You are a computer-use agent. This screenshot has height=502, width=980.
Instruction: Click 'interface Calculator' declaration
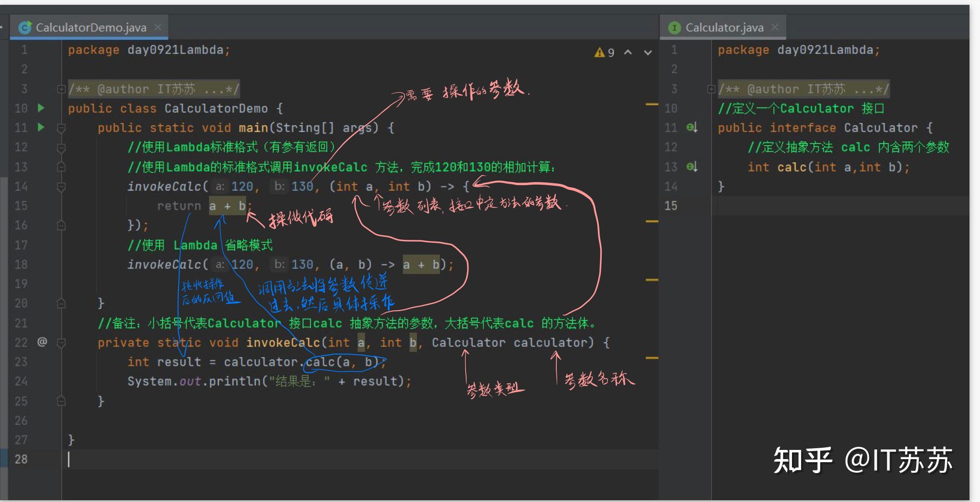click(x=844, y=128)
